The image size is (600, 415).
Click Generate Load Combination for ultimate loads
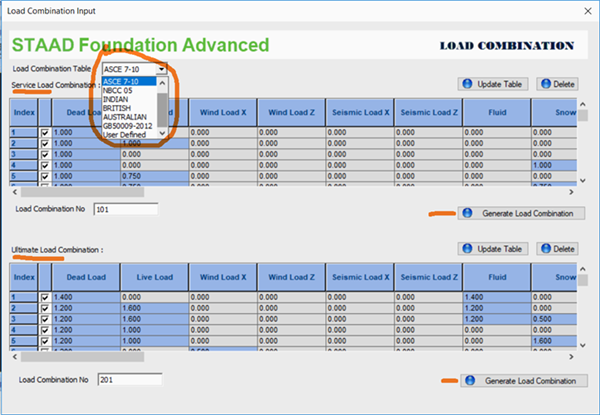click(x=524, y=381)
